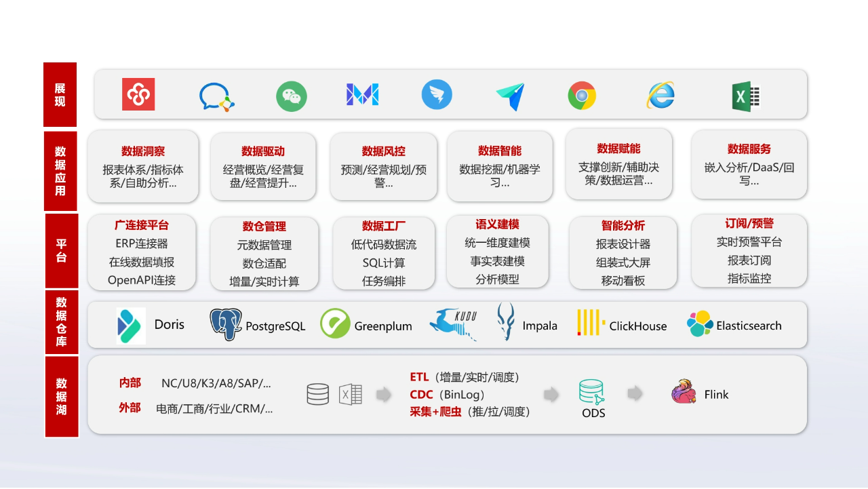This screenshot has width=868, height=489.
Task: Open the Internet Explorer icon
Action: [660, 95]
